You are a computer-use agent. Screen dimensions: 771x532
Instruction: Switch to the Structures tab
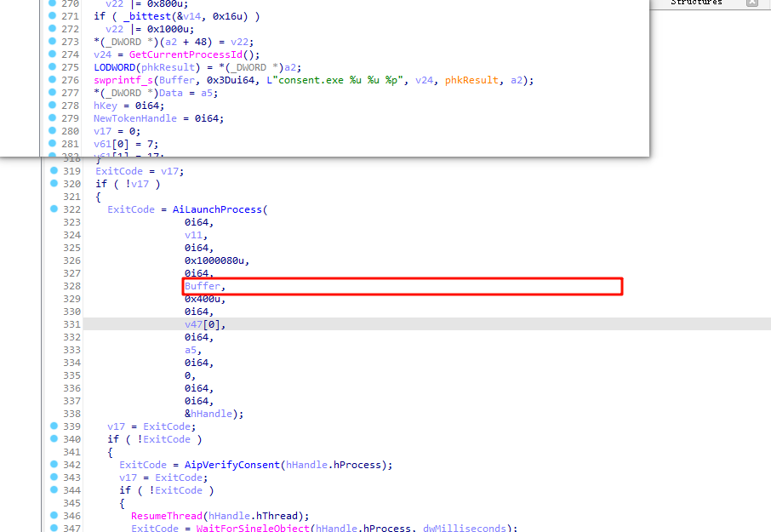(695, 3)
